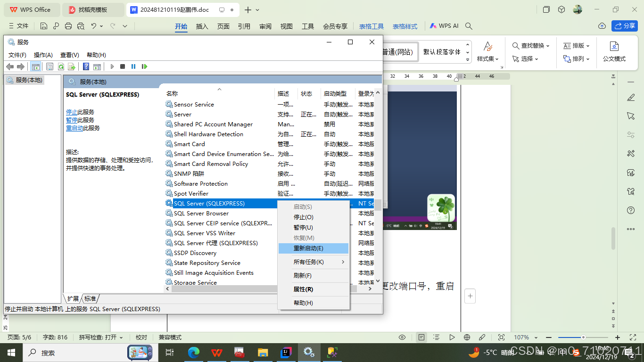The width and height of the screenshot is (644, 362).
Task: Click the eye protection mode icon
Action: click(402, 337)
